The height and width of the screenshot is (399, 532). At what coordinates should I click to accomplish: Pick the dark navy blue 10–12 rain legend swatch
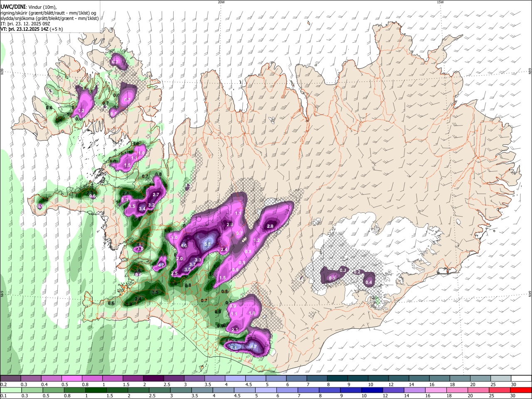[x=372, y=390]
